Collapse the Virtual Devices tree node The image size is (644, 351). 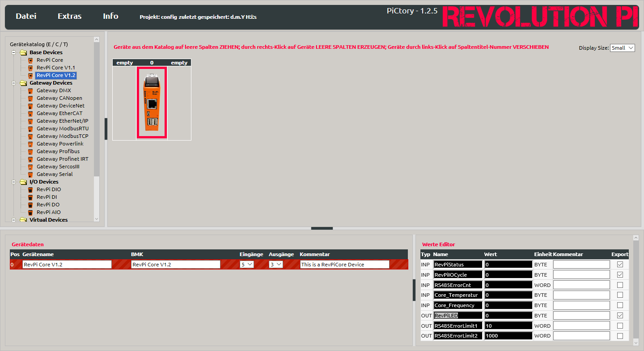[x=13, y=220]
